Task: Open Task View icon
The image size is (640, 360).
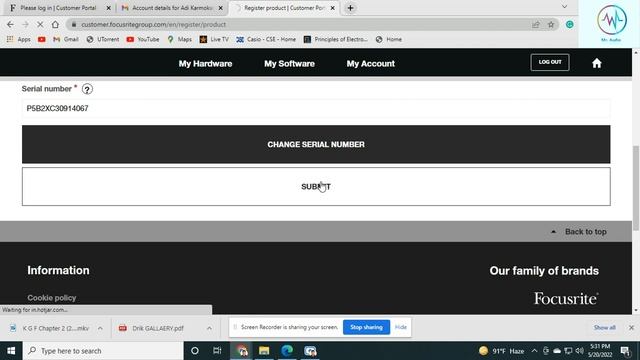Action: 217,351
